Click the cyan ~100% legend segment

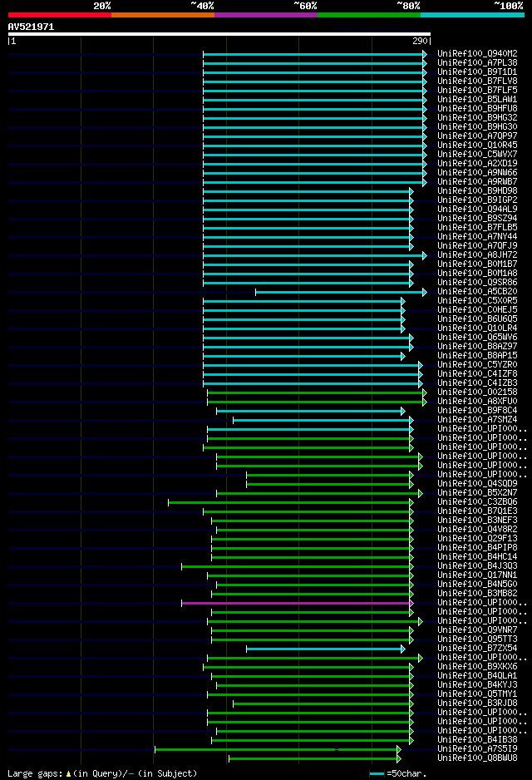[x=472, y=15]
